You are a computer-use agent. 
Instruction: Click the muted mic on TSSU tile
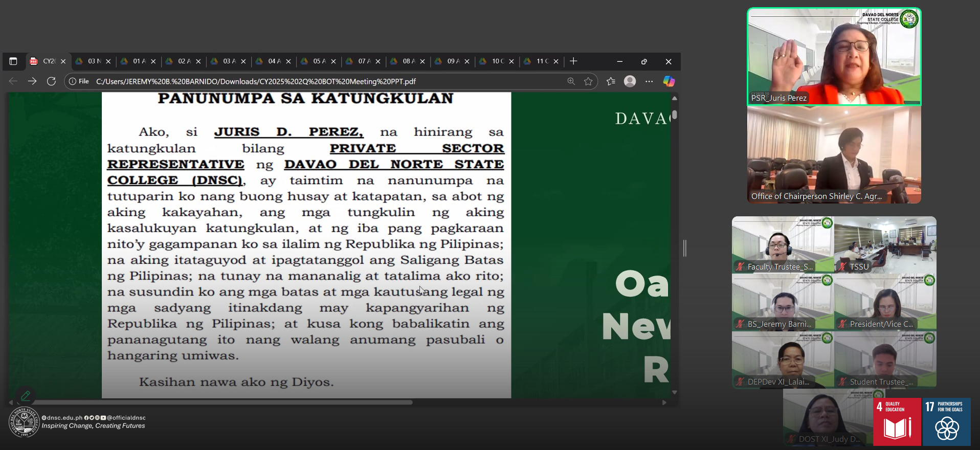pyautogui.click(x=842, y=266)
